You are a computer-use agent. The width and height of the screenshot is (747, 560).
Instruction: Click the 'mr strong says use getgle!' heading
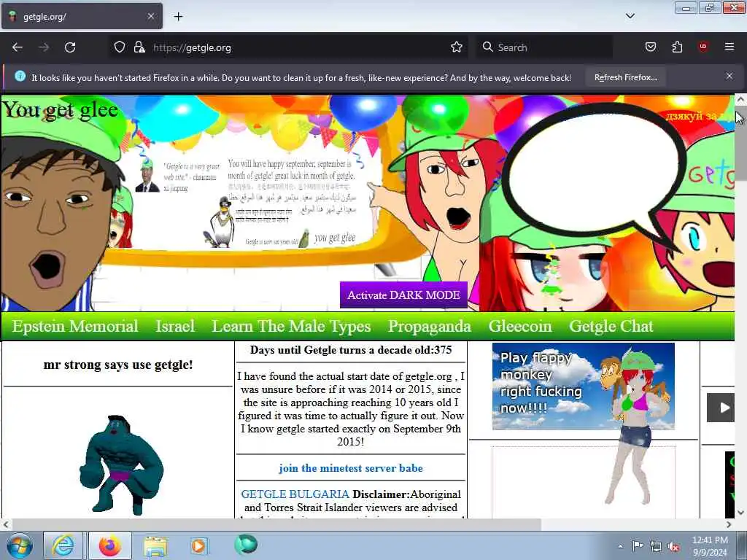118,365
